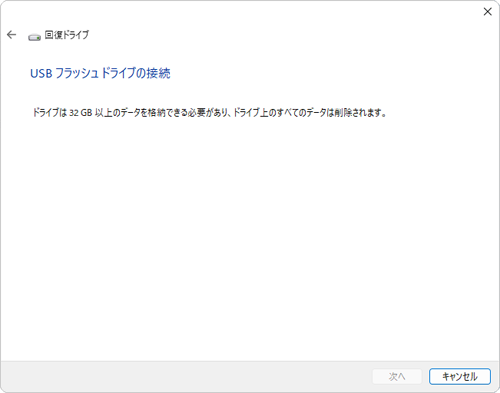Click the 回復ドライブ window title text
Image resolution: width=500 pixels, height=393 pixels.
click(x=67, y=35)
